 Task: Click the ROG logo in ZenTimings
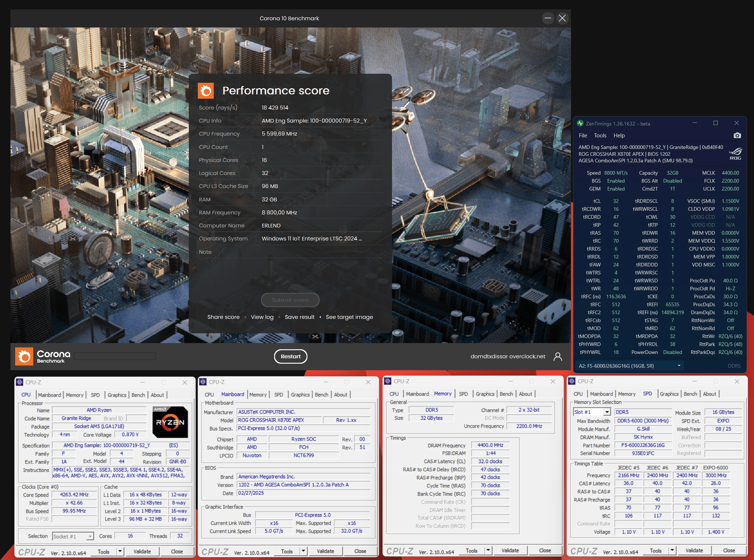click(x=735, y=153)
